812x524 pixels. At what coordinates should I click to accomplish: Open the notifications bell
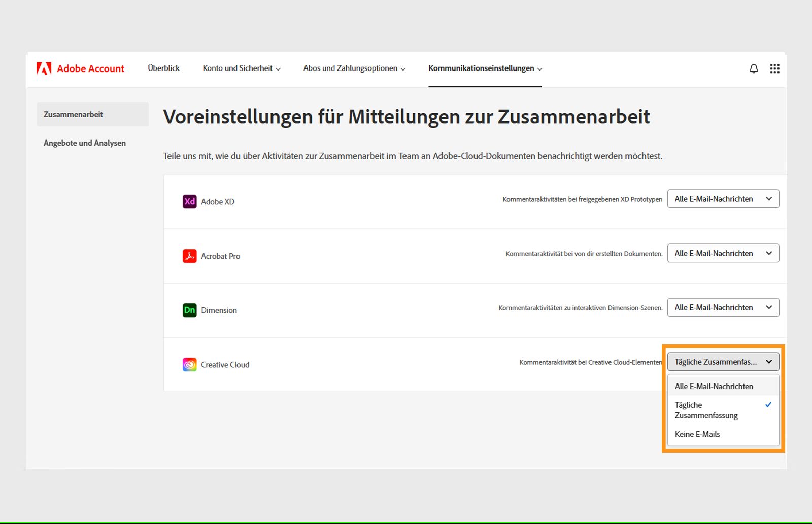(754, 68)
